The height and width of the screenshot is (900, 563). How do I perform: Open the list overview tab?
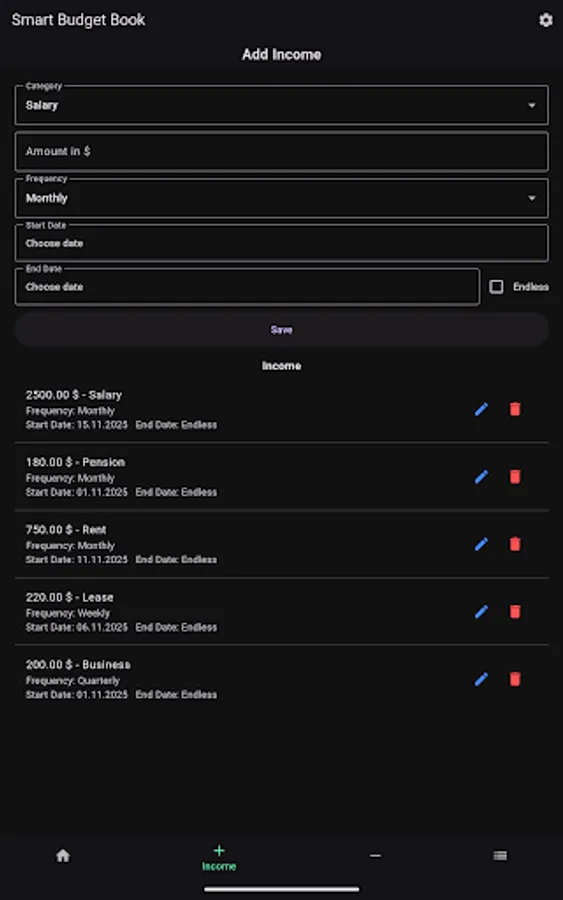coord(500,856)
